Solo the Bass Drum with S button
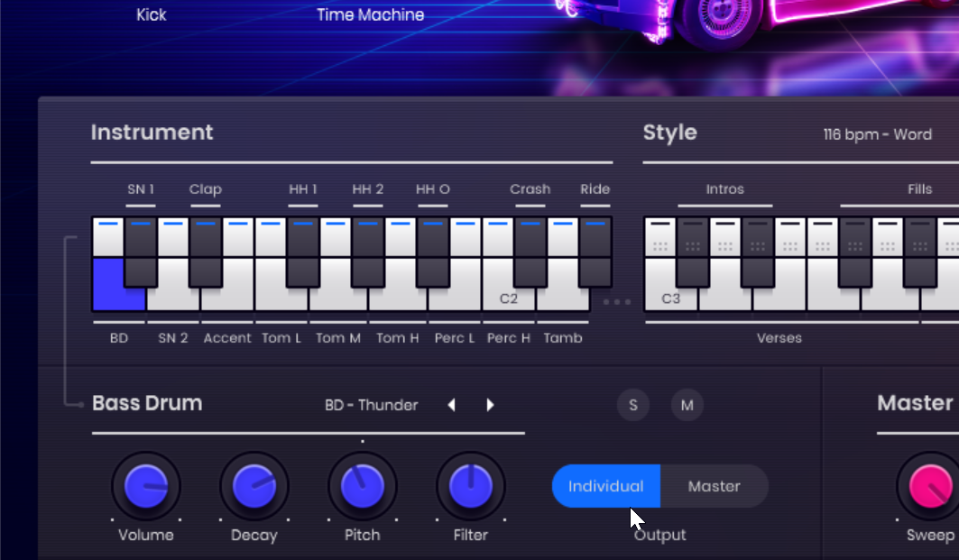Image resolution: width=959 pixels, height=560 pixels. 633,405
